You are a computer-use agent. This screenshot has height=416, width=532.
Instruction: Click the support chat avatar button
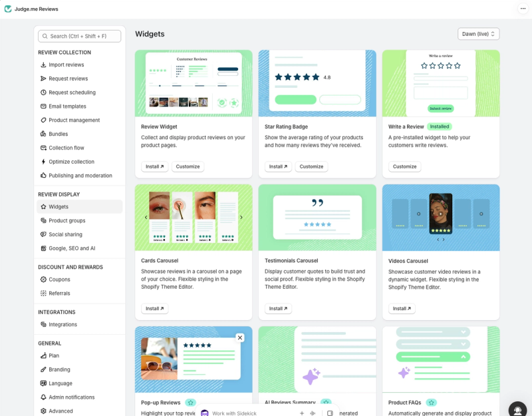(x=517, y=409)
